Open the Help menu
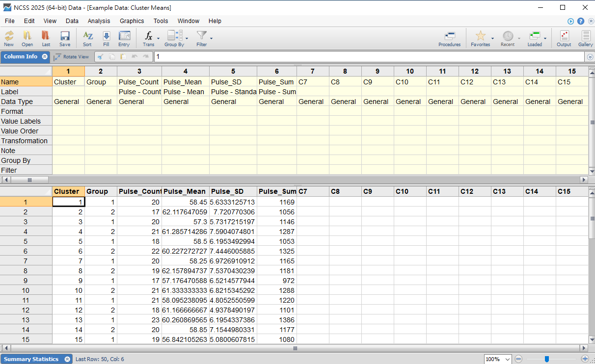Screen dimensions: 595x364 215,21
